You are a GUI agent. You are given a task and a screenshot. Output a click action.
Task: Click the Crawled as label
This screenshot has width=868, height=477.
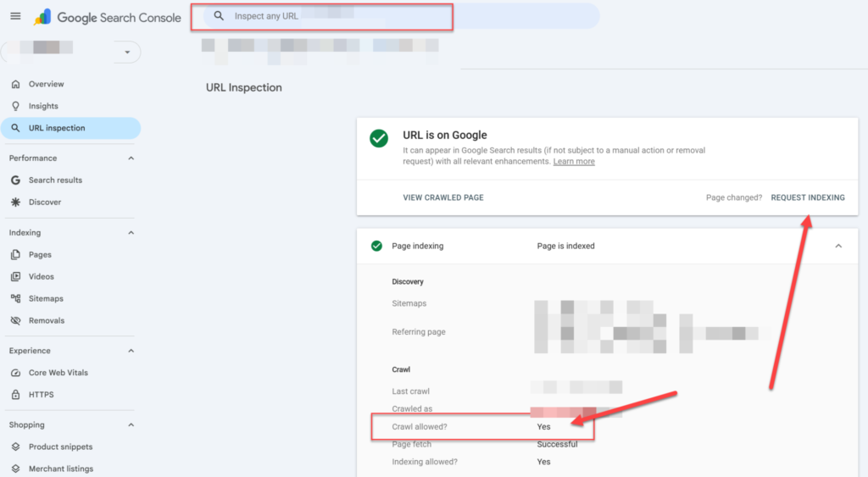[x=412, y=409]
